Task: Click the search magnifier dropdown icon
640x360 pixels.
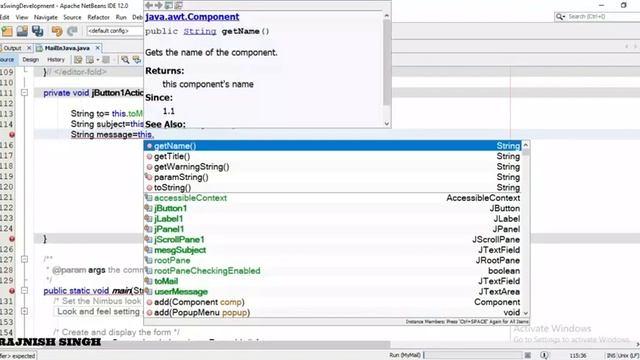Action: coord(560,17)
